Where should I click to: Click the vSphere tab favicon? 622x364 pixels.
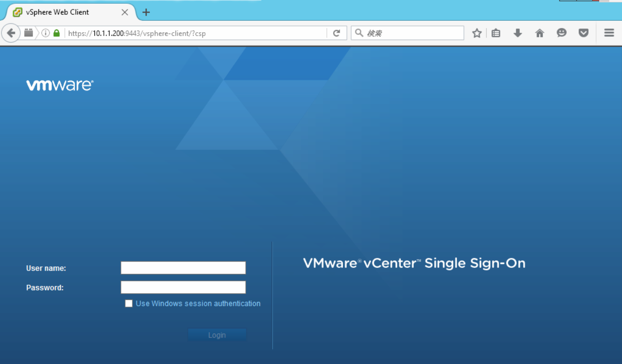pos(18,12)
